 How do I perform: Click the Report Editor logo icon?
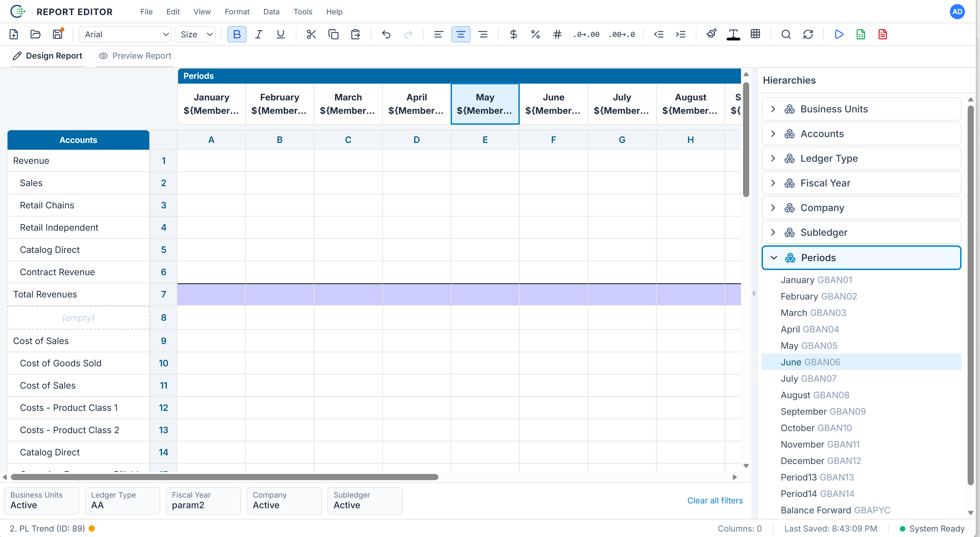coord(17,11)
